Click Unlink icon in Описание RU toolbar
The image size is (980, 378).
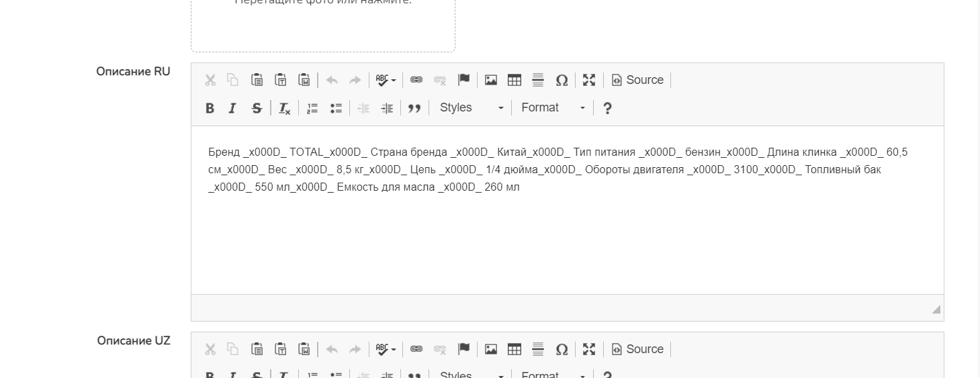pyautogui.click(x=440, y=81)
